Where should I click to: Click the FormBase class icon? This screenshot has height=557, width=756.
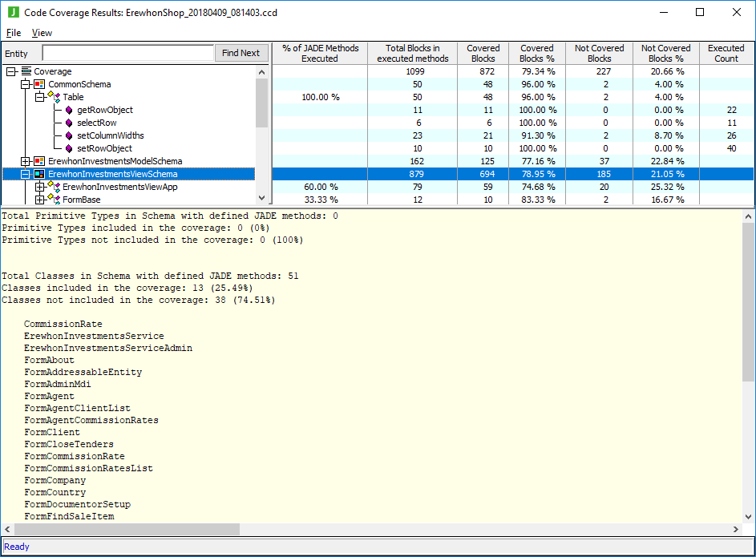point(55,200)
